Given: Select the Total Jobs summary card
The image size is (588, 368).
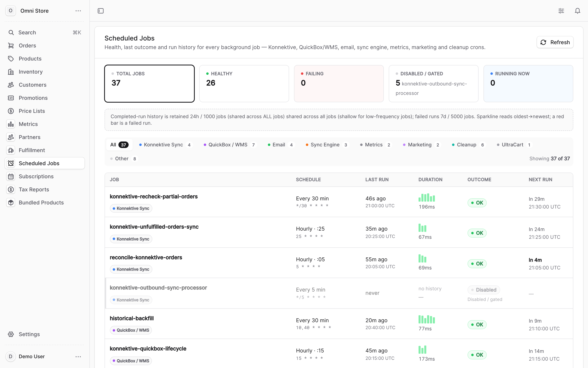Looking at the screenshot, I should [x=149, y=83].
